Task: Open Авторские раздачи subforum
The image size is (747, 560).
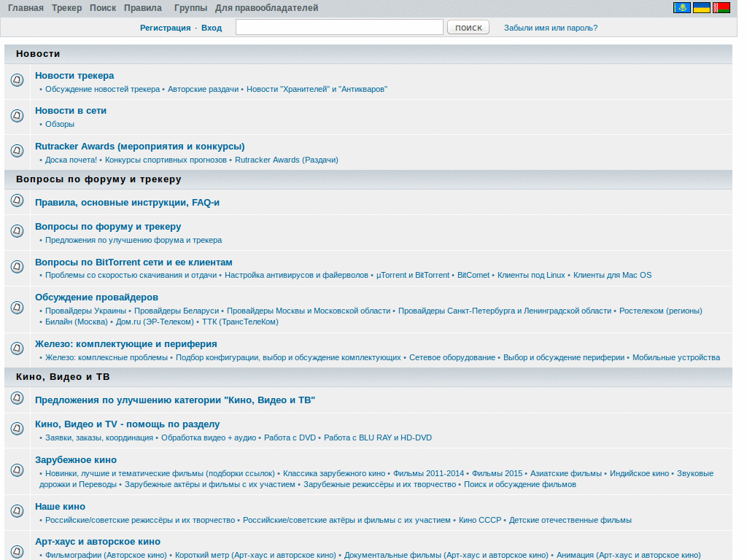Action: (203, 89)
